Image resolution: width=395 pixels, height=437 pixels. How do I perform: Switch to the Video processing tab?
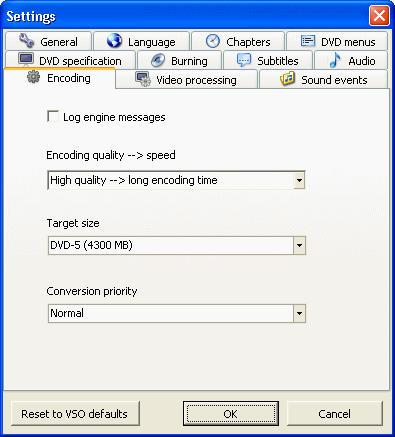coord(187,80)
